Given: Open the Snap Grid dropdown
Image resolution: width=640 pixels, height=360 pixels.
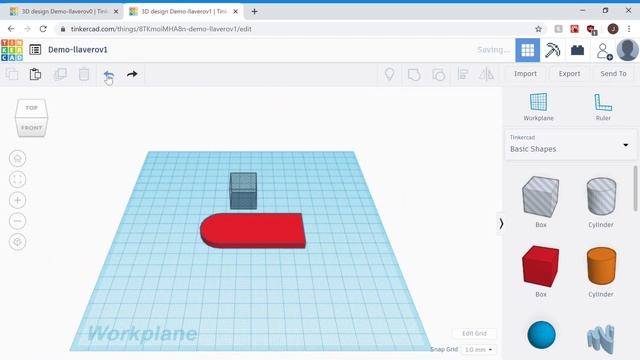Looking at the screenshot, I should point(479,350).
